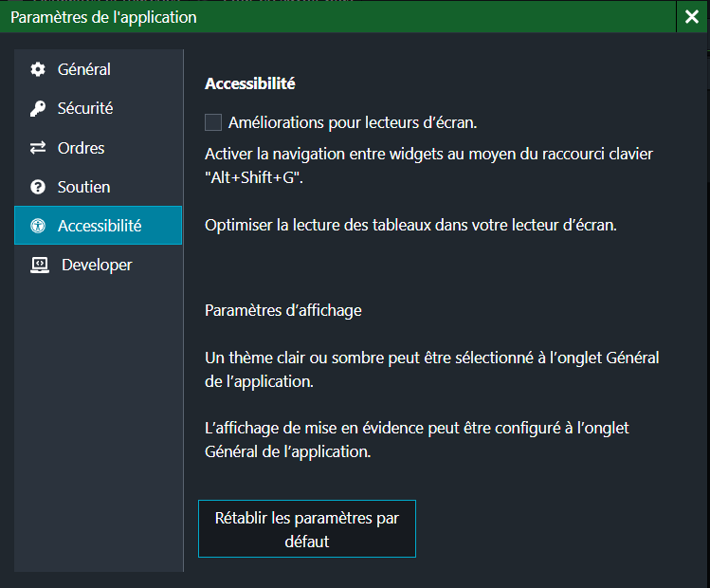Click the swap arrows icon for Ordres
710x588 pixels.
point(38,148)
